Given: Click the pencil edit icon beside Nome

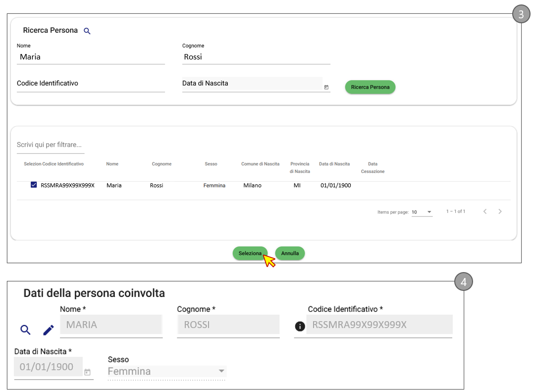Looking at the screenshot, I should pos(48,330).
